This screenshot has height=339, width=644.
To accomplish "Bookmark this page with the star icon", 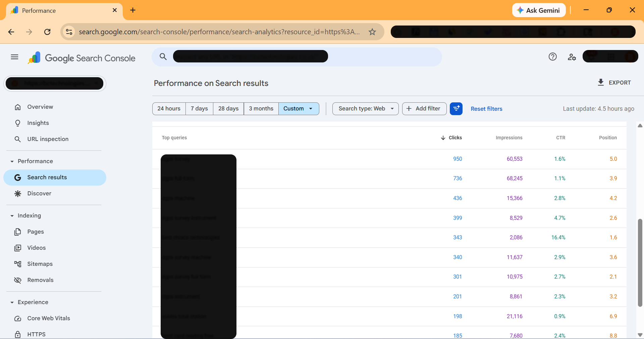I will (x=372, y=32).
